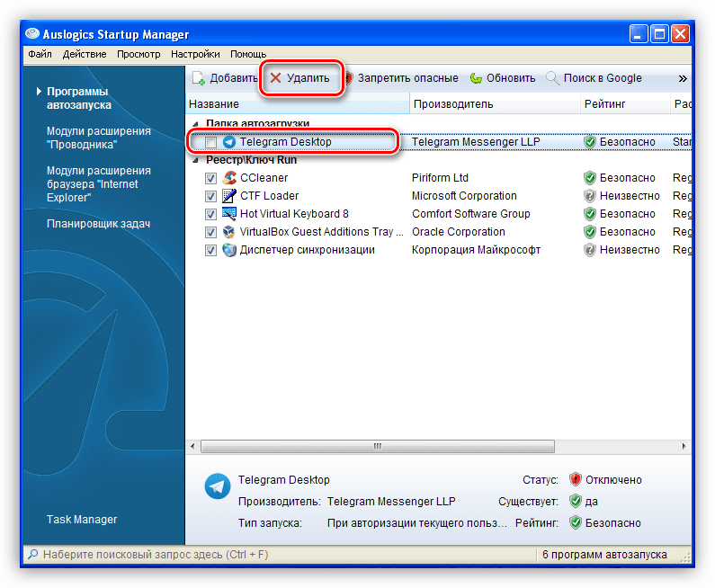Click the horizontal scrollbar right arrow
The image size is (715, 588).
[684, 446]
